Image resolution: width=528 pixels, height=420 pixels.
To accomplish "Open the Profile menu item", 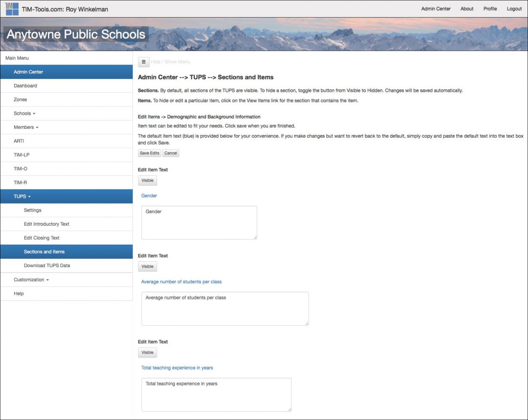I will tap(490, 8).
